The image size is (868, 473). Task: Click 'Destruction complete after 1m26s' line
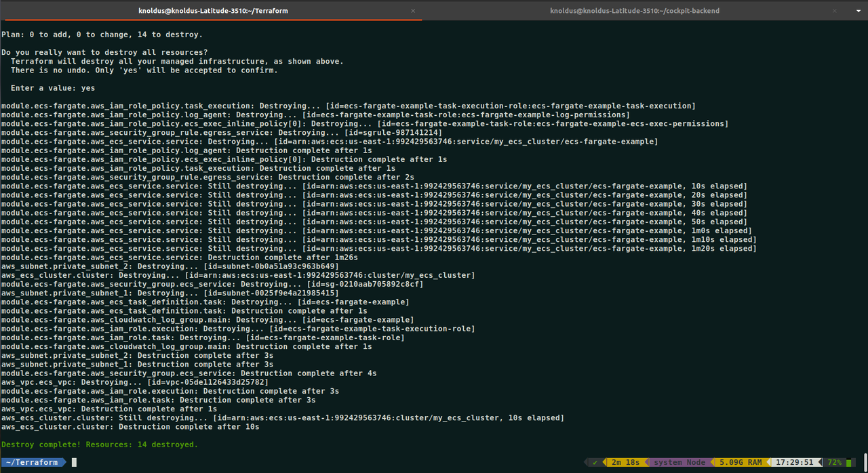[180, 258]
